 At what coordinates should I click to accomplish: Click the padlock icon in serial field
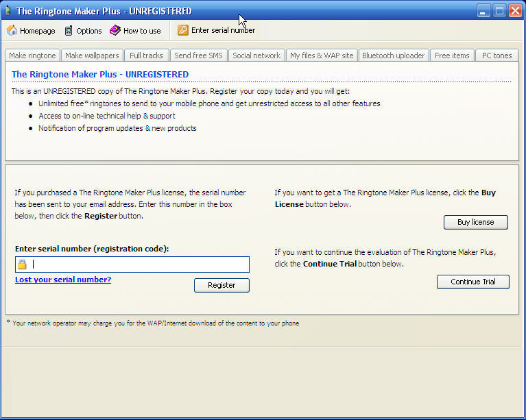pos(22,264)
